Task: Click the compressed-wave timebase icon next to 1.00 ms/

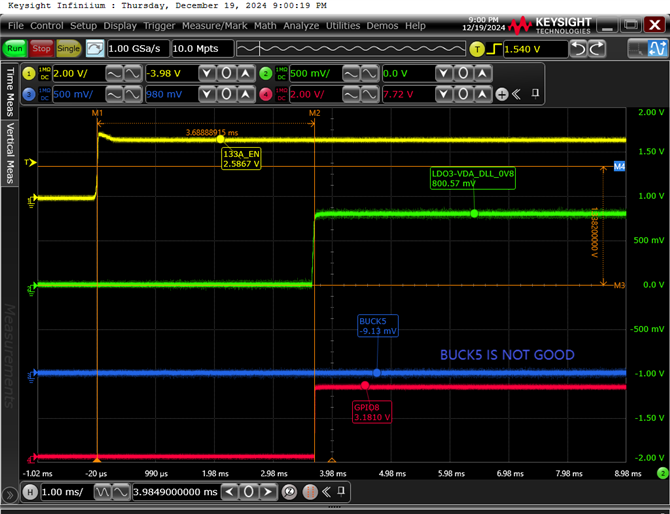Action: [102, 492]
